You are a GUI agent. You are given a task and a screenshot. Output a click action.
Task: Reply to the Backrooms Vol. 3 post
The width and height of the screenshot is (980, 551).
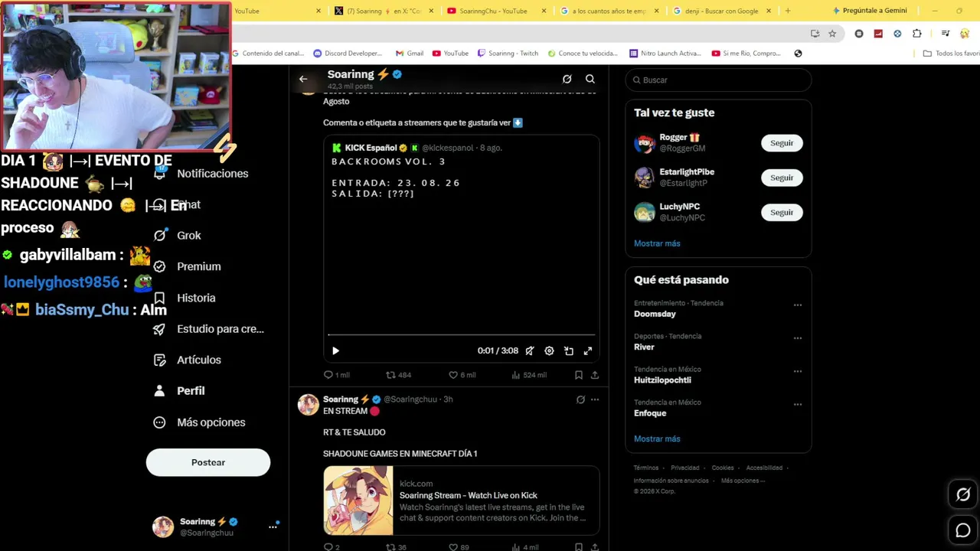point(336,375)
